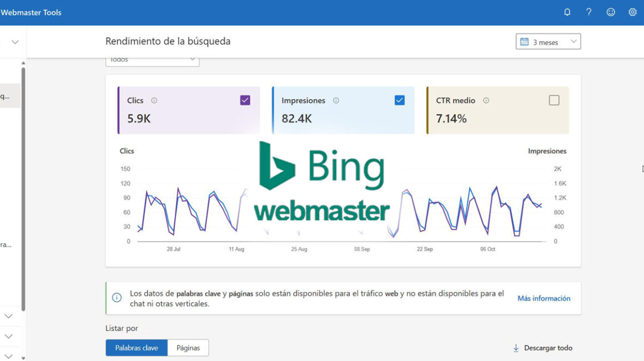The height and width of the screenshot is (361, 644).
Task: Click the Webmaster Tools header title
Action: [x=31, y=12]
